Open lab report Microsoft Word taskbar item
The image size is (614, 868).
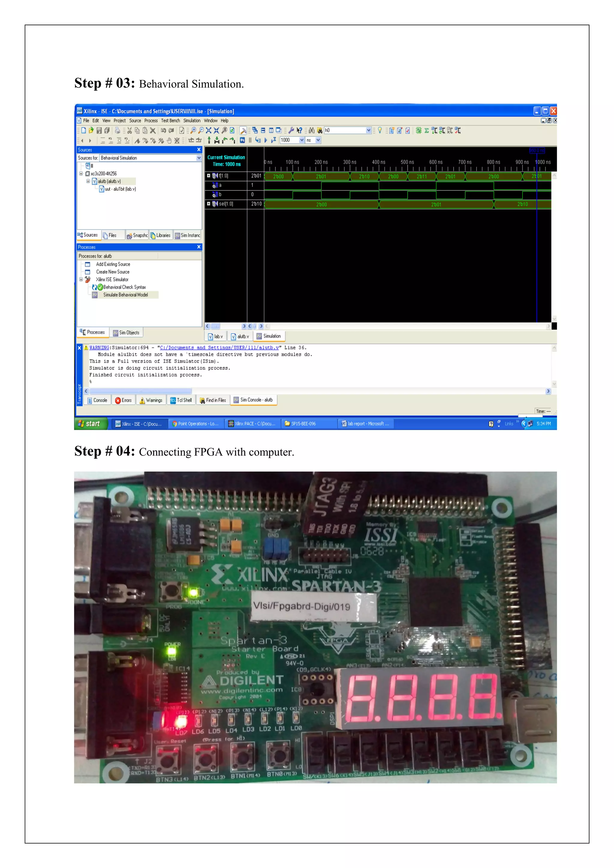366,424
